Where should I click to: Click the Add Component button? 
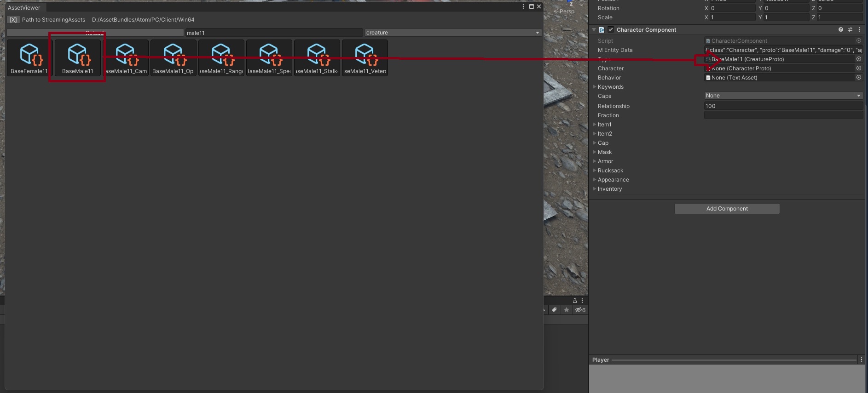click(x=727, y=209)
